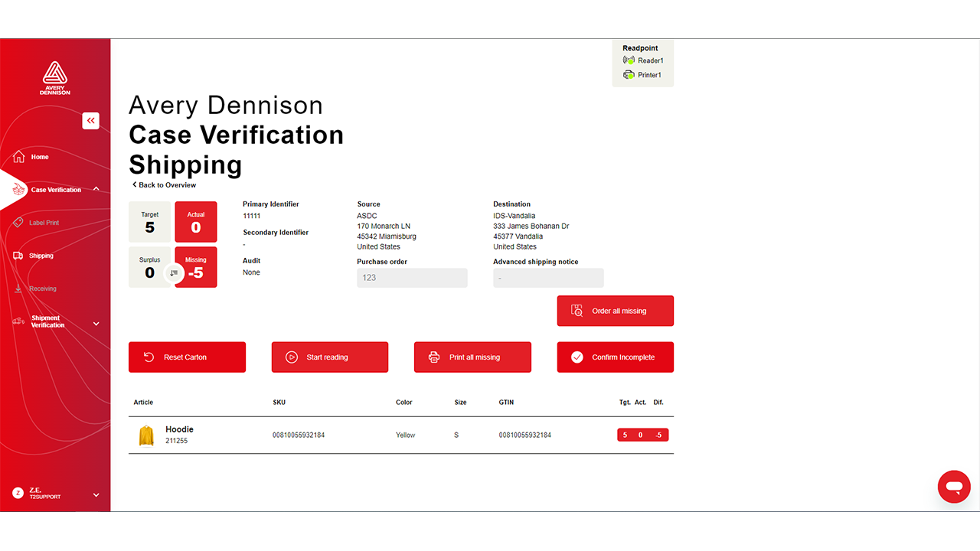Click the Shipment Verification truck icon
This screenshot has height=551, width=980.
(18, 321)
